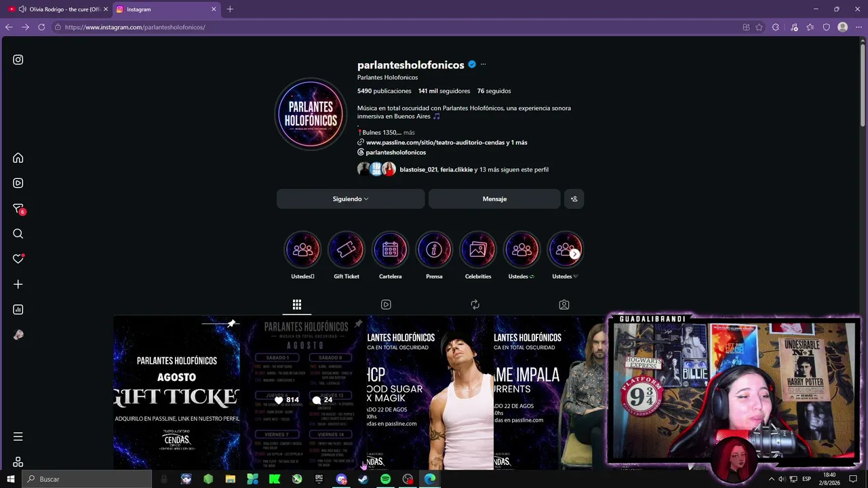The image size is (868, 488).
Task: Send a message with the Mensaje button
Action: (494, 199)
